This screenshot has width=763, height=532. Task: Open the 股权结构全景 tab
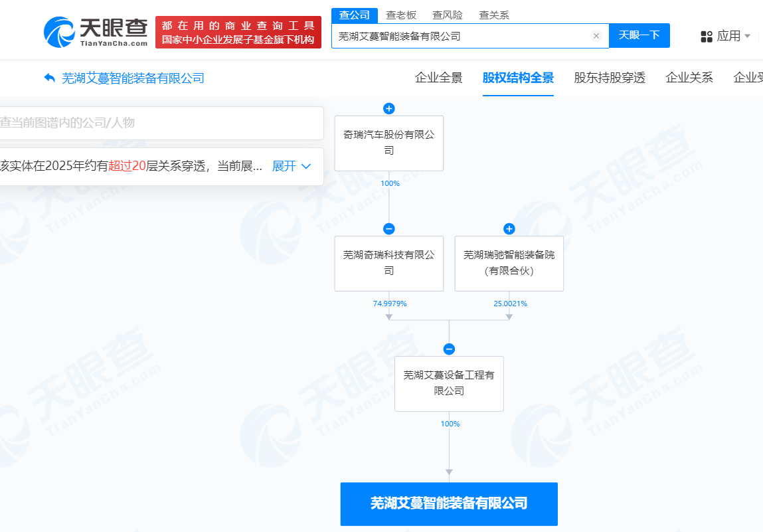(518, 78)
